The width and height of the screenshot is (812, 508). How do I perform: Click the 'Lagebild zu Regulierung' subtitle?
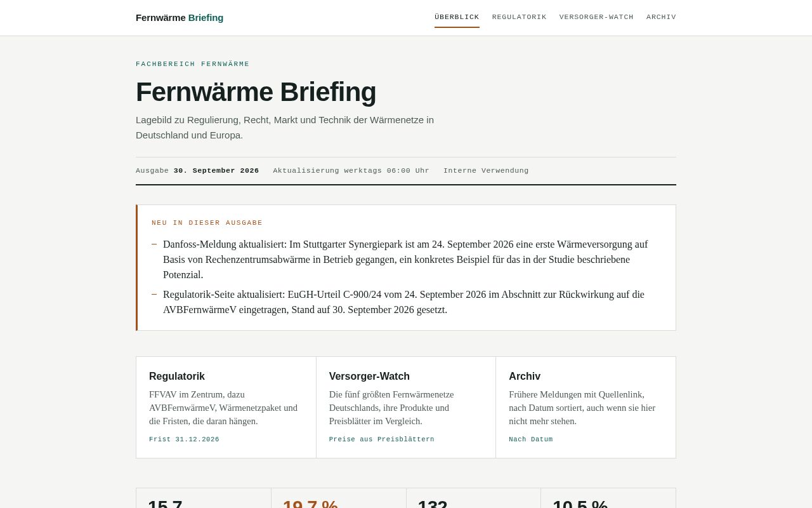[x=285, y=128]
